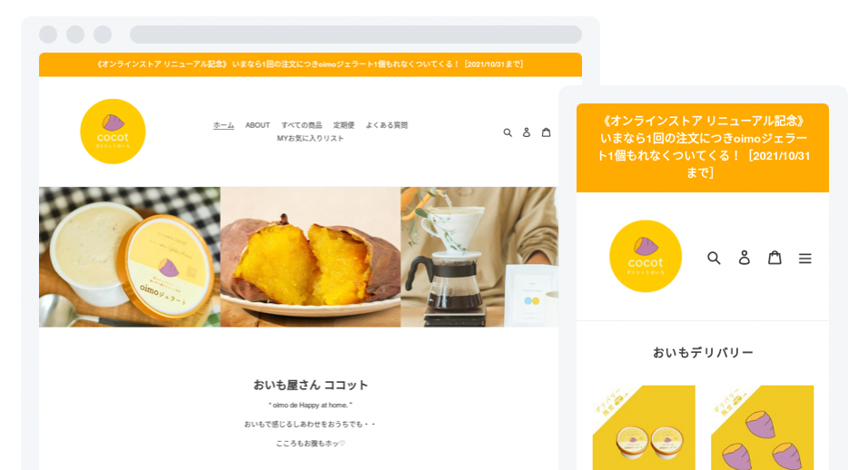Click the cocot logo in desktop header
Viewport: 868px width, 470px height.
[x=113, y=132]
